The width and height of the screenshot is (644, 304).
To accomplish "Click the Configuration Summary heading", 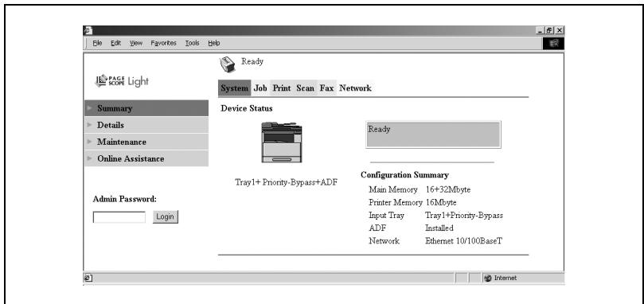I will coord(404,175).
